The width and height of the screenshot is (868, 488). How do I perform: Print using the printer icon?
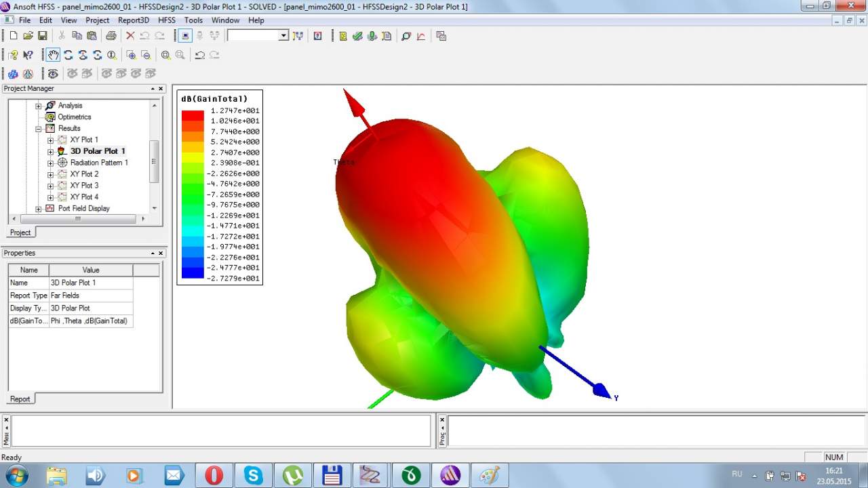[x=111, y=36]
